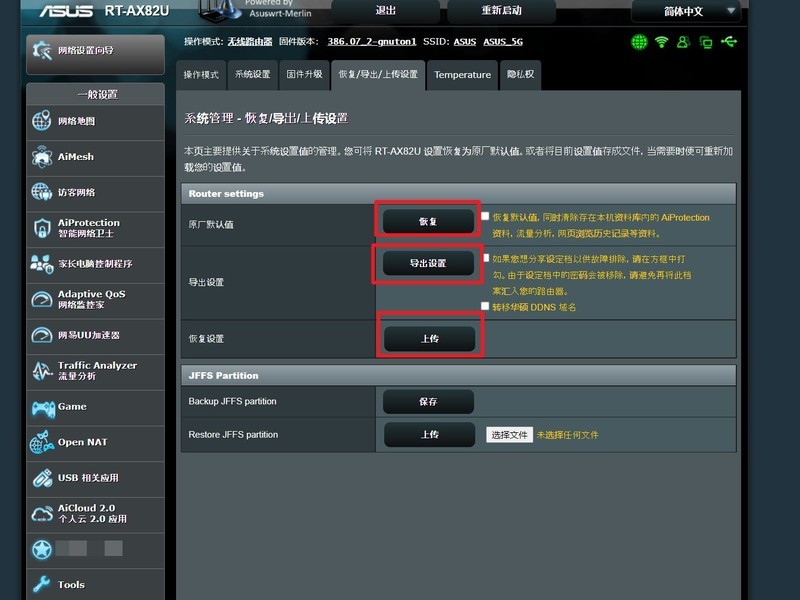Open the Traffic Analyzer waveform icon
This screenshot has height=600, width=800.
coord(42,371)
